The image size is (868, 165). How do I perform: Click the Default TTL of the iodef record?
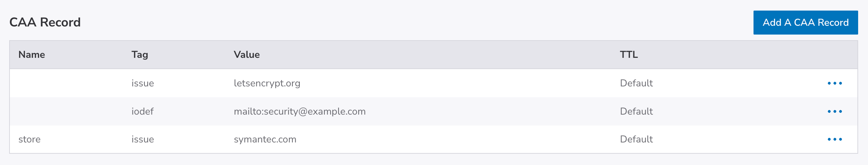point(636,111)
